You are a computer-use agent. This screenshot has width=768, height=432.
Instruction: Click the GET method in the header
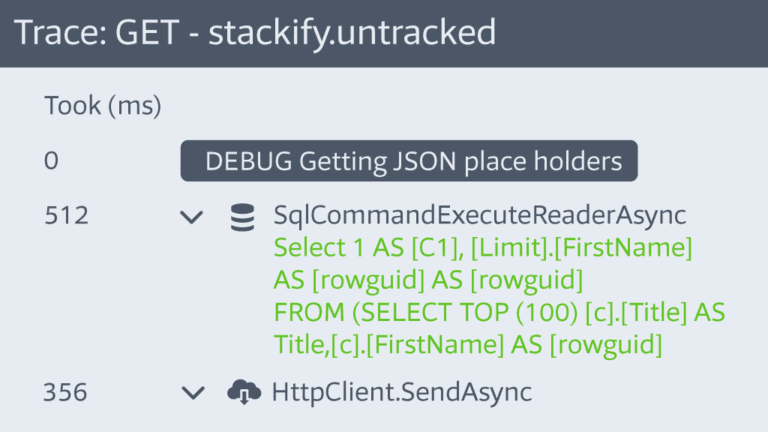tap(147, 33)
